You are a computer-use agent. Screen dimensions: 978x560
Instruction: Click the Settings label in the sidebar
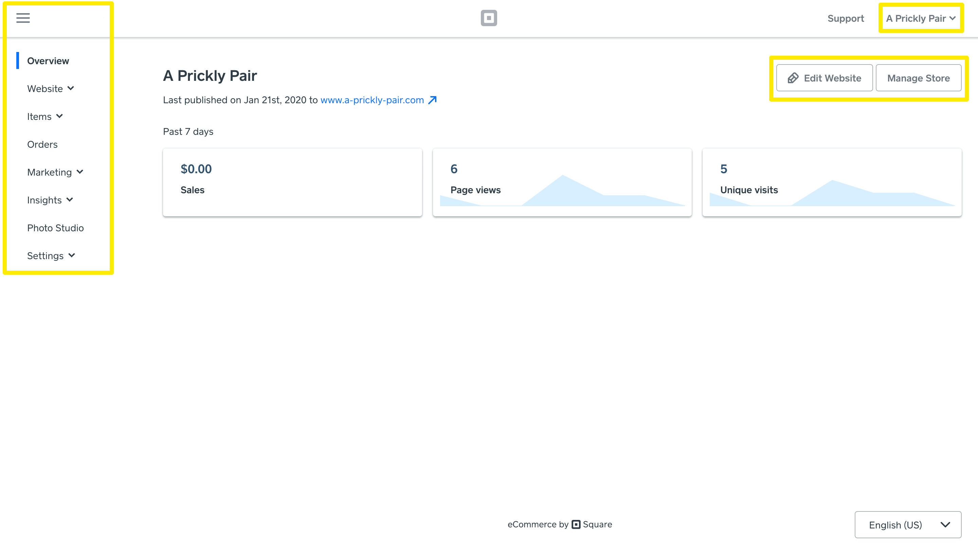pos(46,255)
